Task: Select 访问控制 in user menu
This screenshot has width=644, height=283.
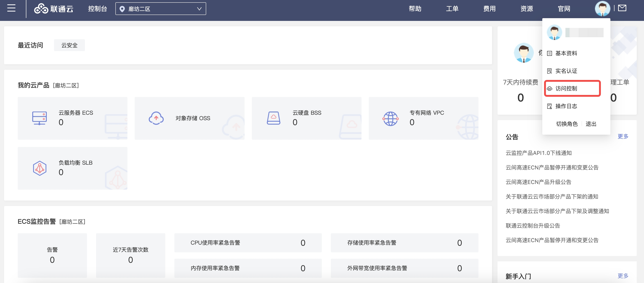Action: [566, 89]
